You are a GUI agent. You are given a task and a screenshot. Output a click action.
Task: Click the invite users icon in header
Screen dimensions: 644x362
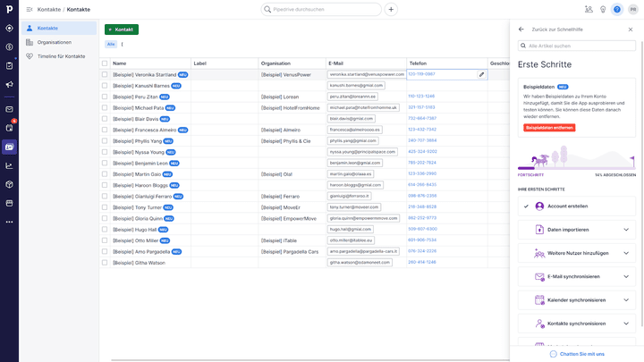[588, 9]
